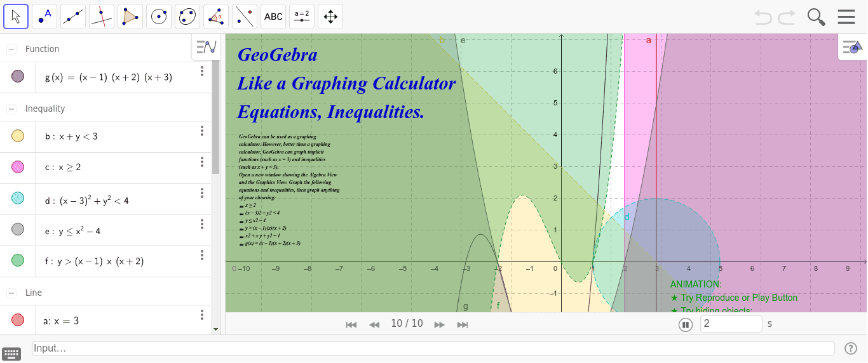Select the Perpendicular Line tool

point(102,16)
